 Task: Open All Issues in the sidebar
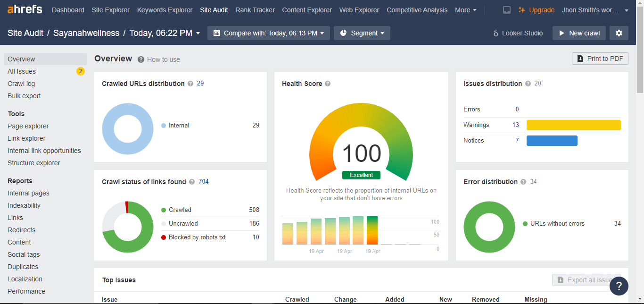22,71
